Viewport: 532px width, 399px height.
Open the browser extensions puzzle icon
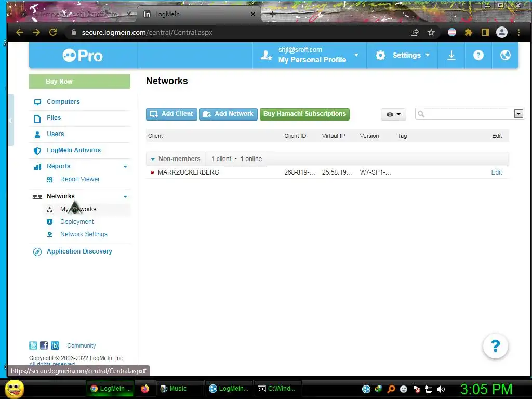tap(469, 32)
